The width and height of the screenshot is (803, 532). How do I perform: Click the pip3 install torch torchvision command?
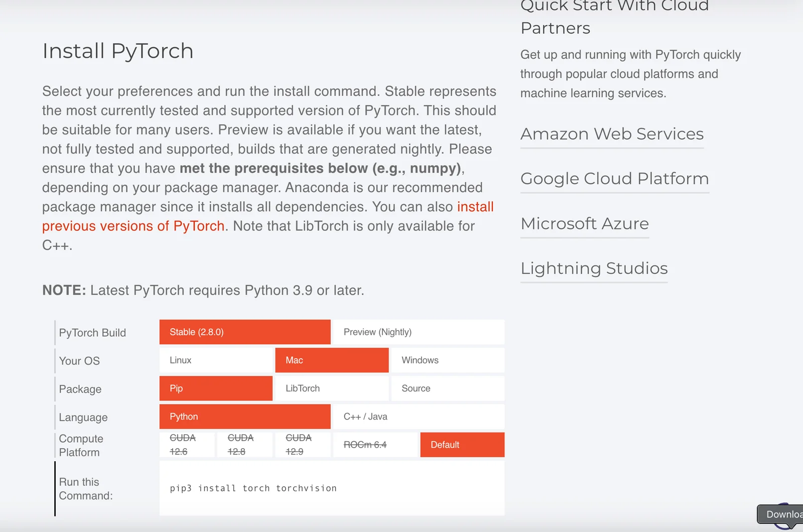(x=253, y=488)
